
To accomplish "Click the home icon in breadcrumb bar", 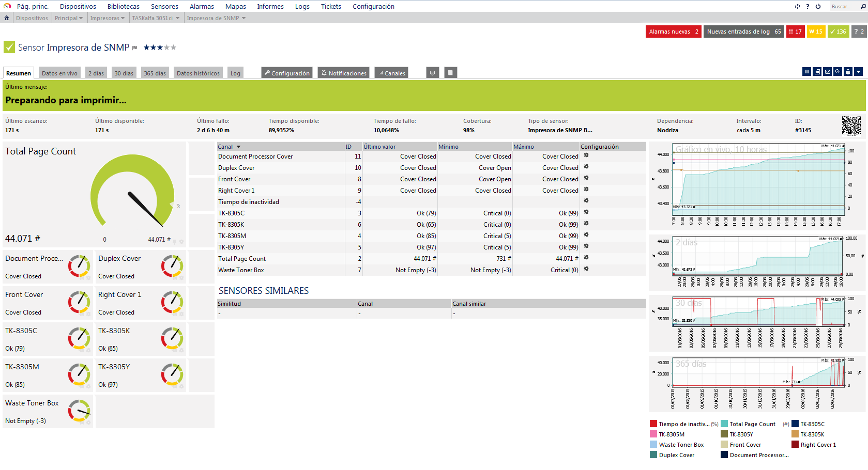I will pos(7,18).
